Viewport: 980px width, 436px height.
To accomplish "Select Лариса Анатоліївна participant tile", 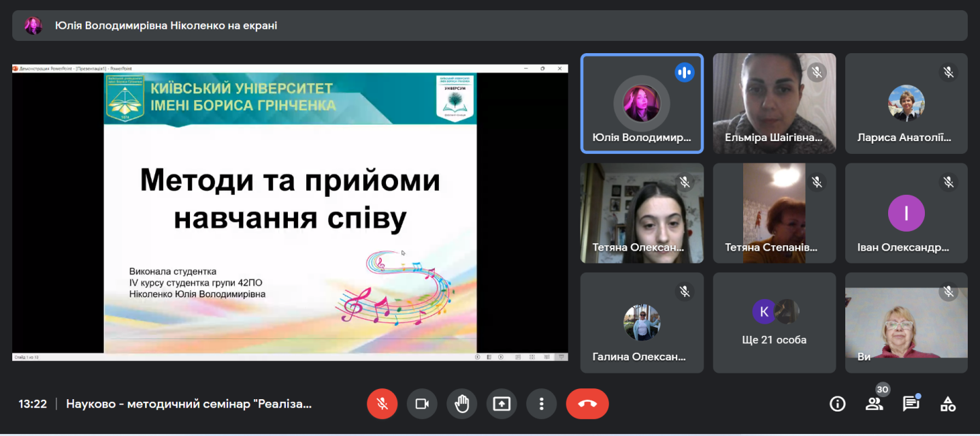I will pyautogui.click(x=906, y=104).
